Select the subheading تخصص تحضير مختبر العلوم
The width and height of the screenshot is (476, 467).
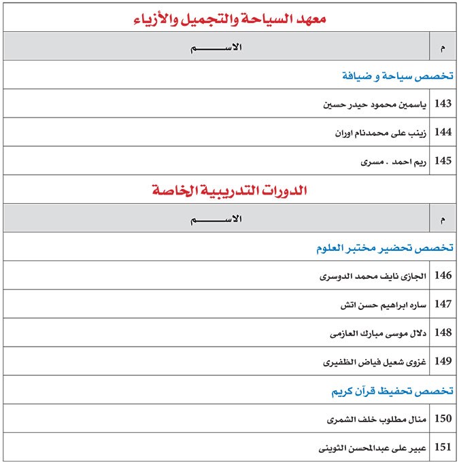385,248
